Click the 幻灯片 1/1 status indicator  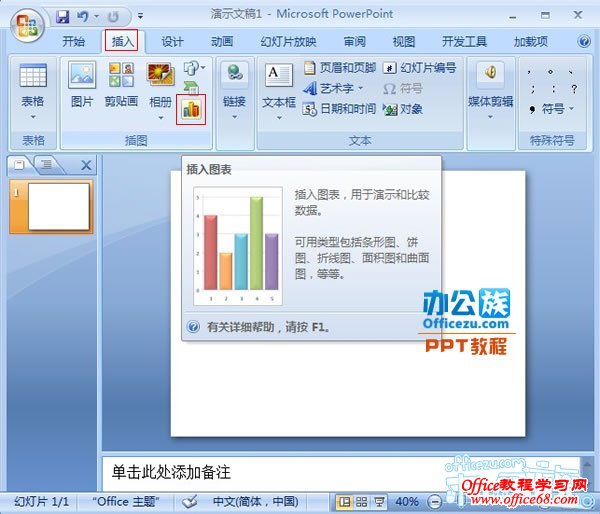(x=41, y=502)
